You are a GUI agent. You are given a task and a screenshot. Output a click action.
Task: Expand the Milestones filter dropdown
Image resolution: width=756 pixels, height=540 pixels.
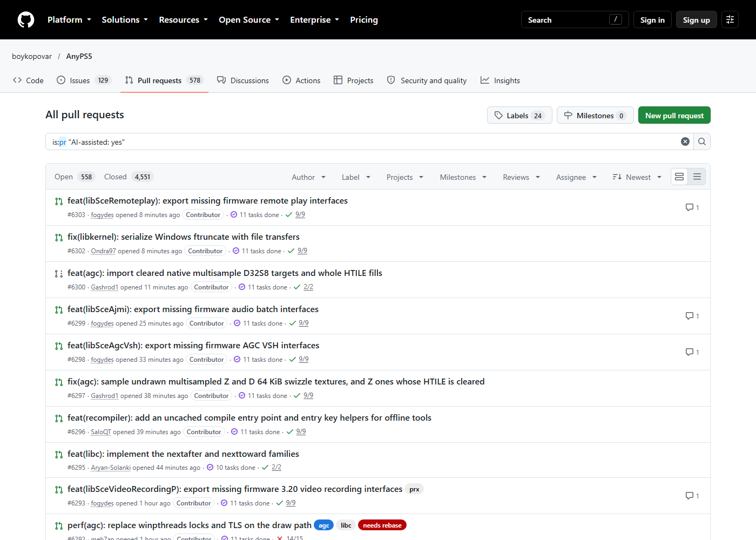tap(463, 177)
